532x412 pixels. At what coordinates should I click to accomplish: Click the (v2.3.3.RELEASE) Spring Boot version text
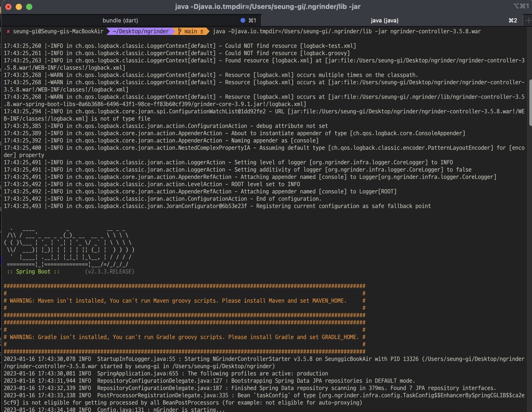click(x=109, y=271)
